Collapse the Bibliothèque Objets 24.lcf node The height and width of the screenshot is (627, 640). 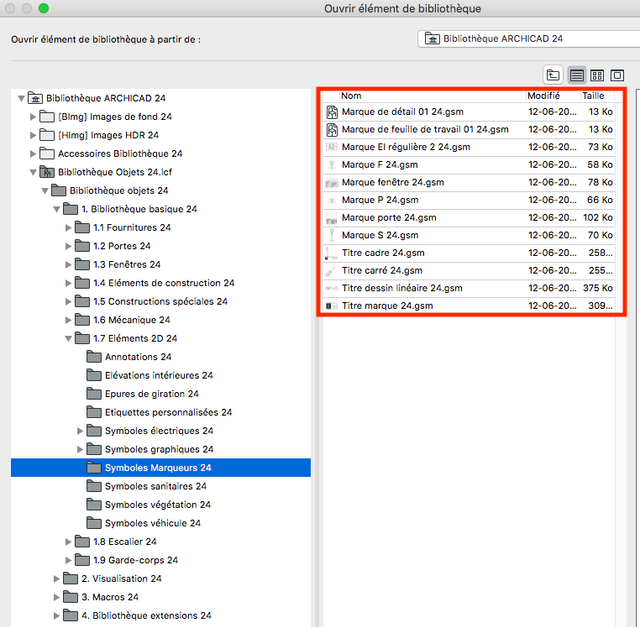click(x=33, y=172)
